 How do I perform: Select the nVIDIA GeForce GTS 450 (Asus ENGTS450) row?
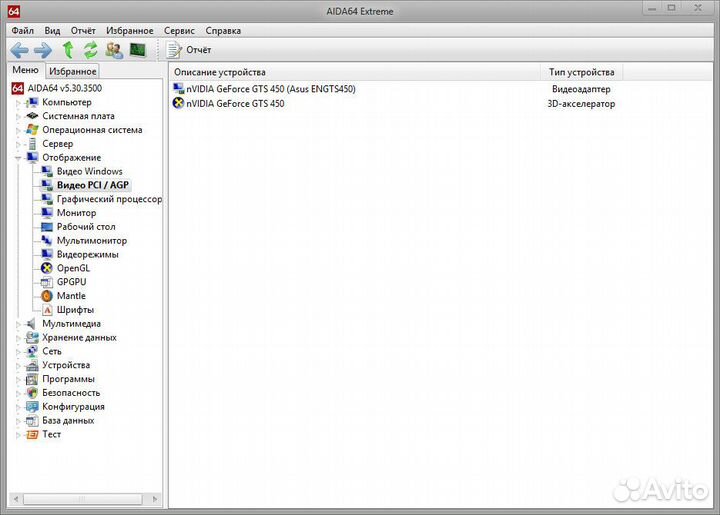click(270, 89)
